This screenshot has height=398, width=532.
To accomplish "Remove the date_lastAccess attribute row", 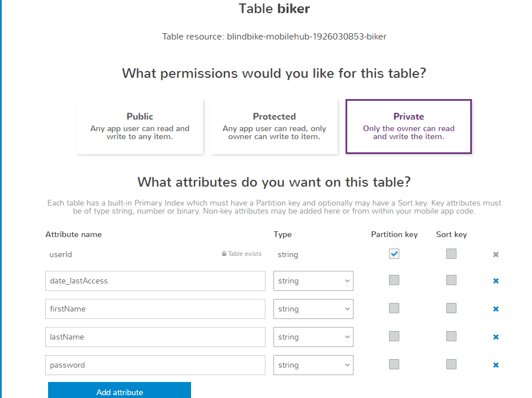I will coord(496,281).
